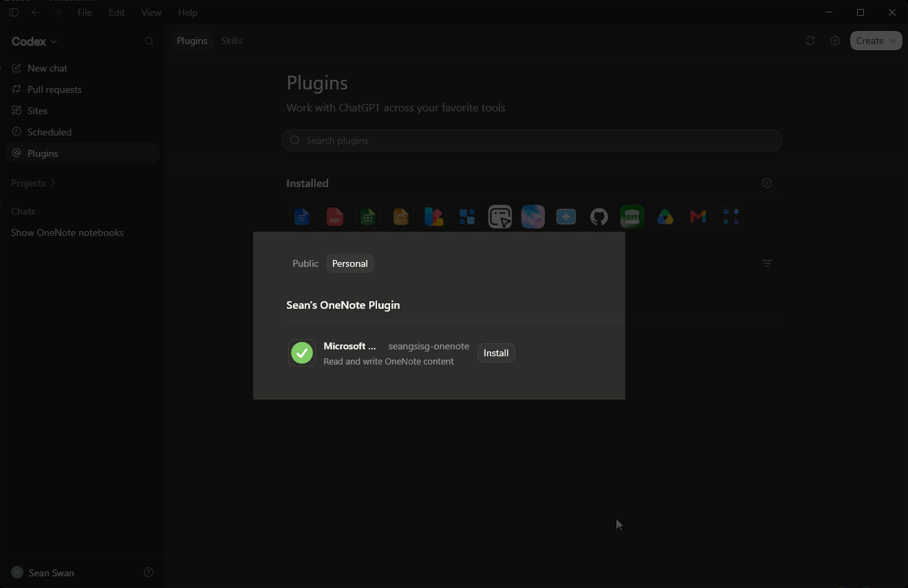
Task: Open the GitHub plugin icon
Action: [x=599, y=217]
